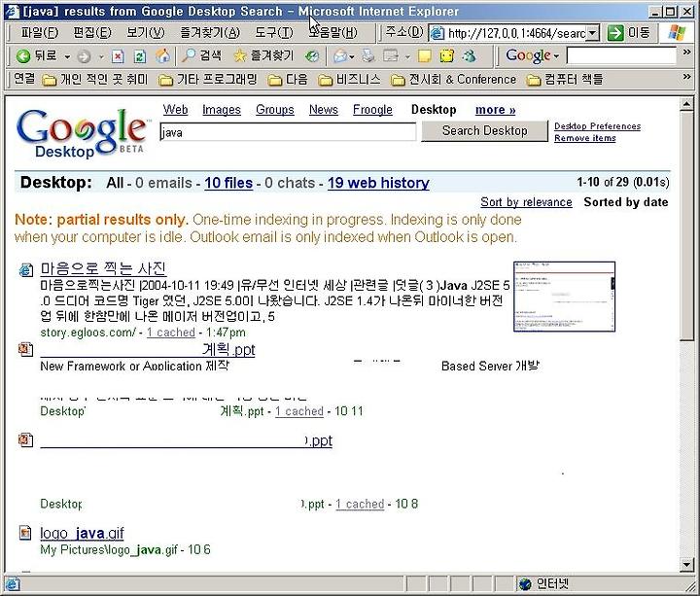Click the Sort by relevance link
Image resolution: width=700 pixels, height=596 pixels.
[x=526, y=202]
